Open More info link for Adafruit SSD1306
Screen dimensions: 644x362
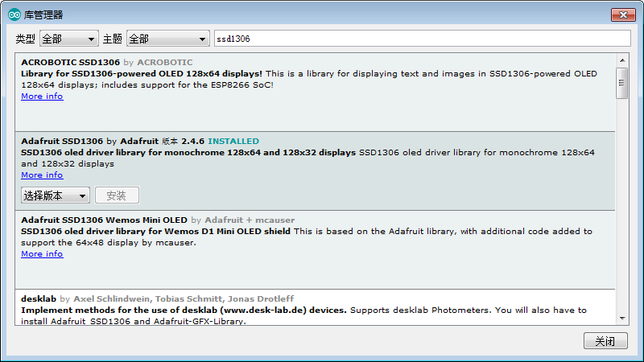coord(42,175)
